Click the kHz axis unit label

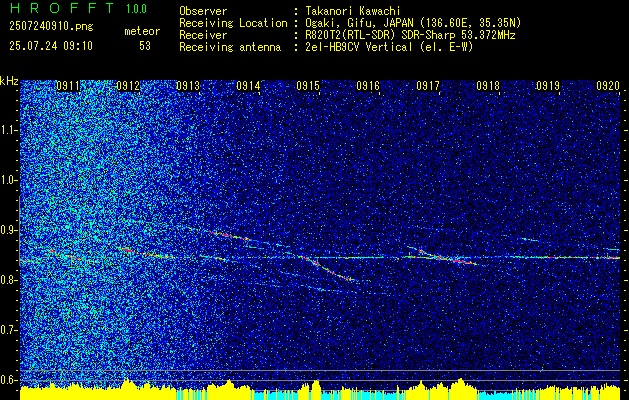pos(9,81)
